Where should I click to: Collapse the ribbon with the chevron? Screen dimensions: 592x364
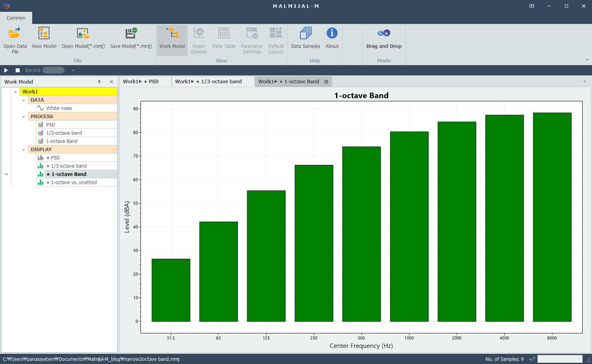click(x=587, y=60)
